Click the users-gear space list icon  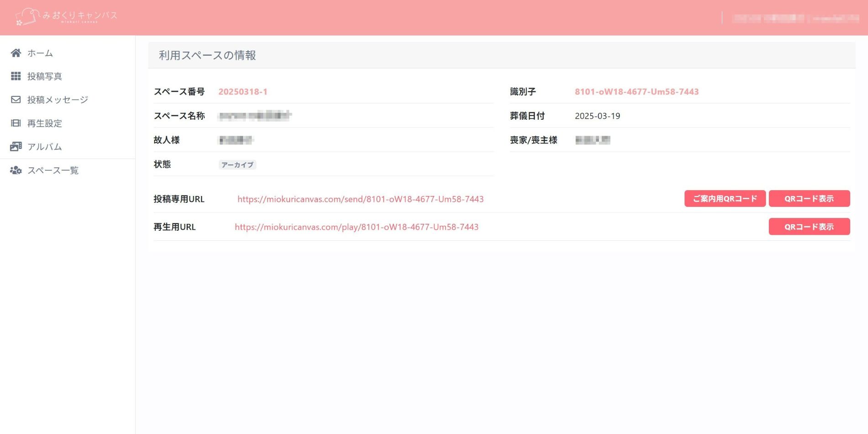point(16,170)
